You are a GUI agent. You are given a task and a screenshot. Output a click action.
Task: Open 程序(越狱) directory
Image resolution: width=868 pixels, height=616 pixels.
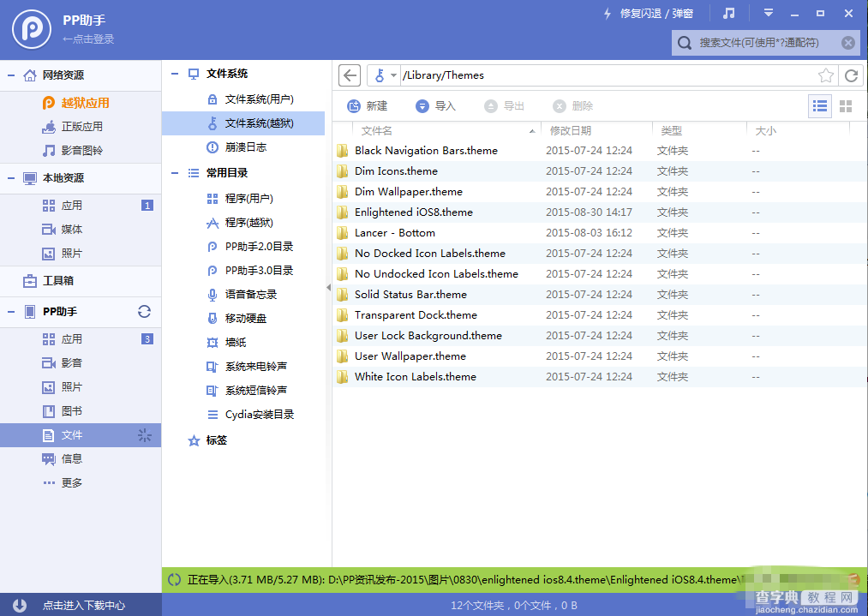243,223
